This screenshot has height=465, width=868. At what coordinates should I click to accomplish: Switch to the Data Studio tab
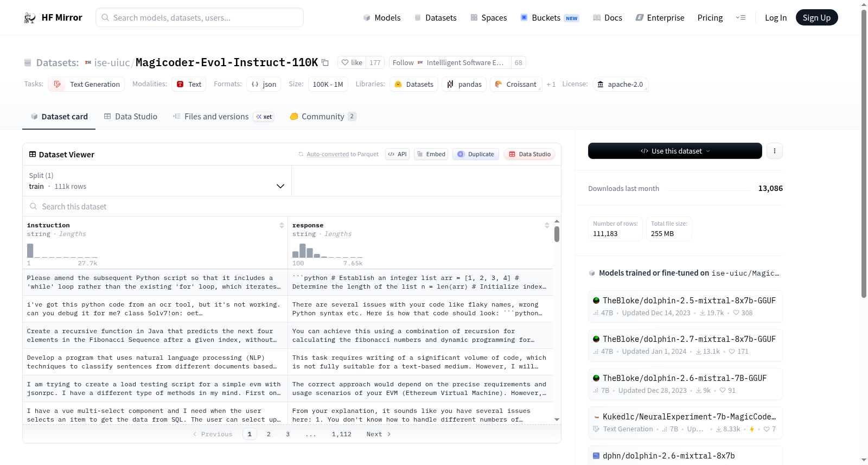point(131,117)
